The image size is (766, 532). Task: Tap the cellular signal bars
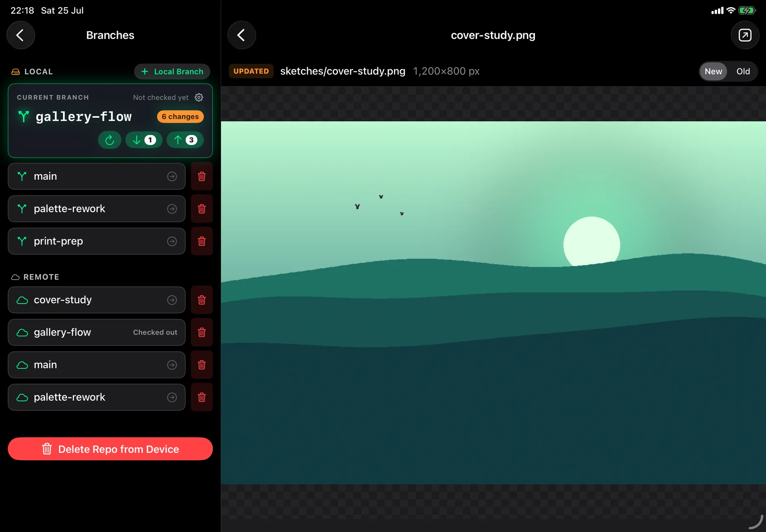click(x=717, y=10)
